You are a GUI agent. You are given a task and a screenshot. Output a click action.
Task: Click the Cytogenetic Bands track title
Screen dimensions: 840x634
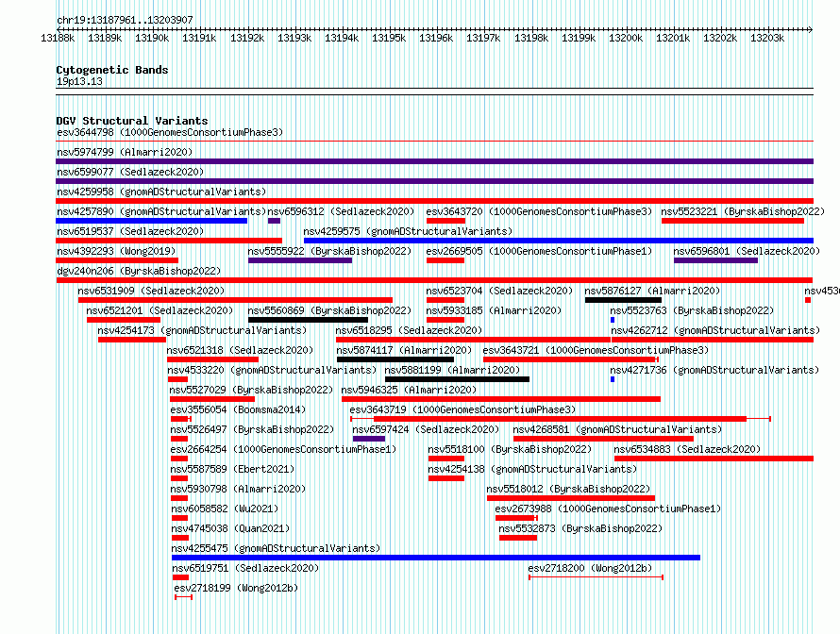pos(112,70)
